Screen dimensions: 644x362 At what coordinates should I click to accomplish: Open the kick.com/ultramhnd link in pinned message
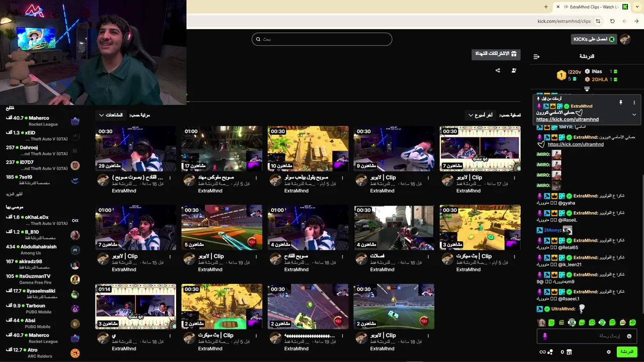(x=567, y=120)
